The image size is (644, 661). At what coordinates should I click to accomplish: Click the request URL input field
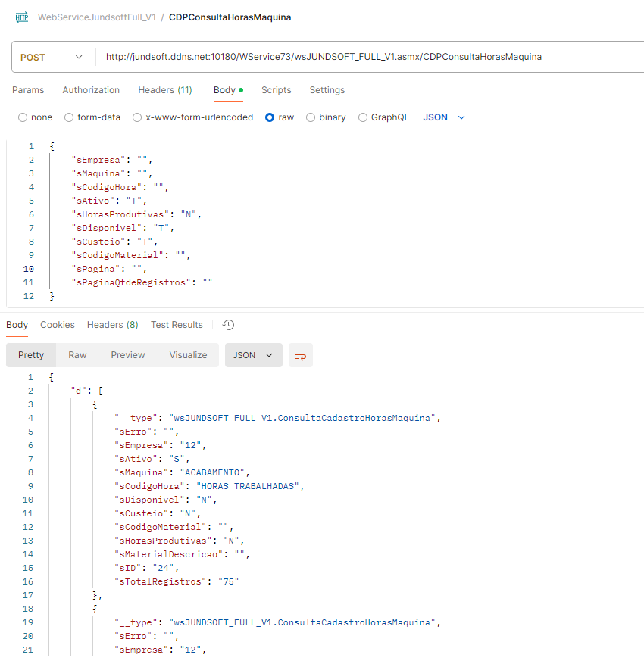(364, 57)
